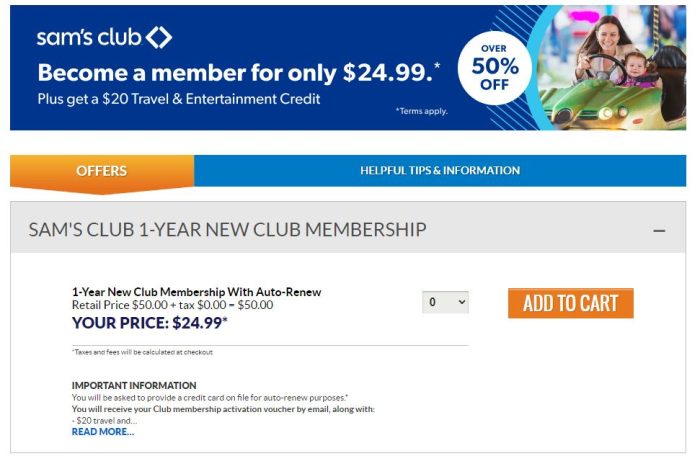Click the $20 Travel & Entertainment Credit text
Image resolution: width=700 pixels, height=469 pixels.
point(180,99)
